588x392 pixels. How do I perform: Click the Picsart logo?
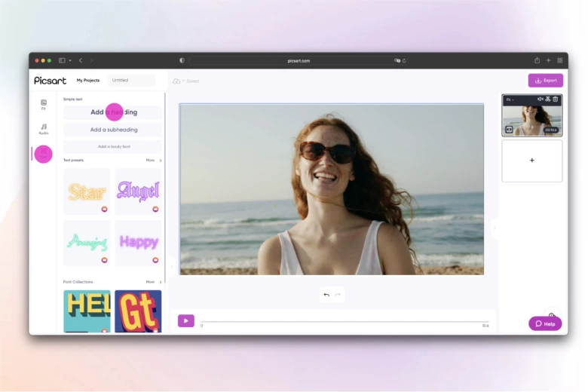(50, 80)
